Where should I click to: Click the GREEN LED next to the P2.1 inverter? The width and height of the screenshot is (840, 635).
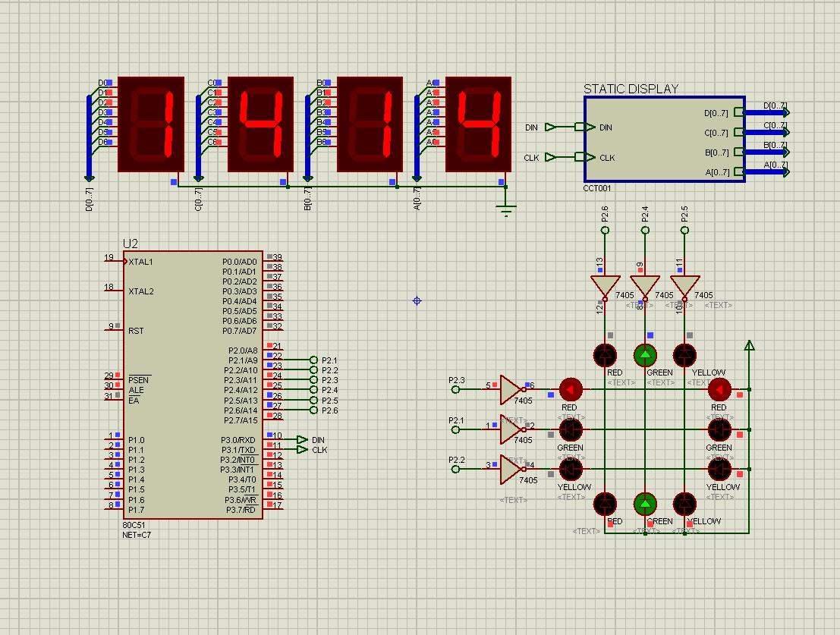click(x=571, y=429)
